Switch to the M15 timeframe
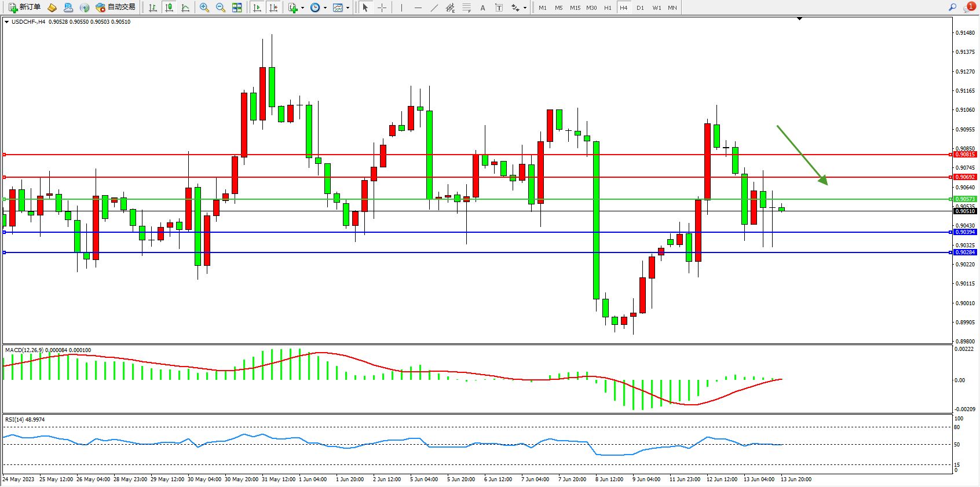The height and width of the screenshot is (487, 980). [x=575, y=8]
